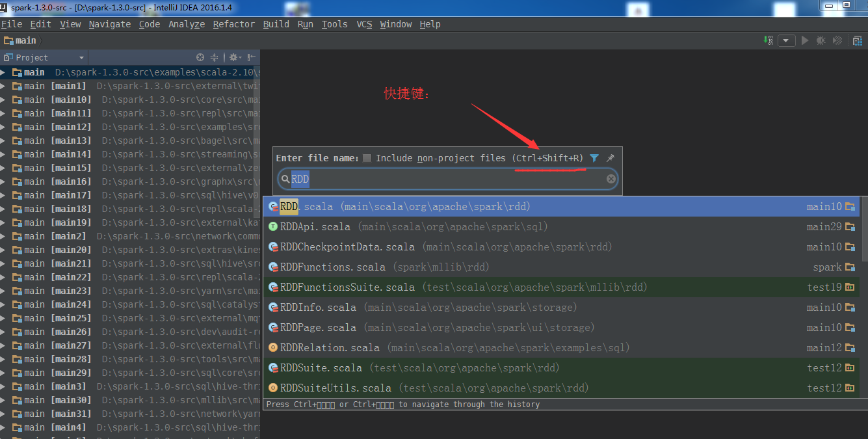Open the Refactor menu
The width and height of the screenshot is (868, 439).
click(234, 24)
